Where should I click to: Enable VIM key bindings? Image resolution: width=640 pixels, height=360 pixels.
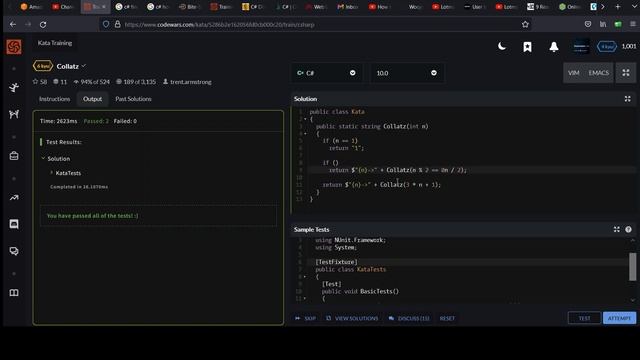click(x=573, y=73)
